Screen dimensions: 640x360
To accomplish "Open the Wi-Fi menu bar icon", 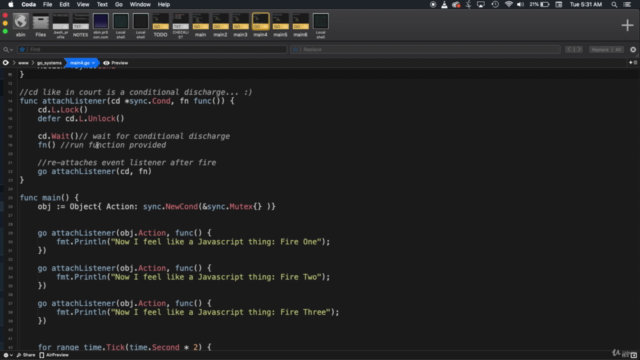I will [509, 4].
